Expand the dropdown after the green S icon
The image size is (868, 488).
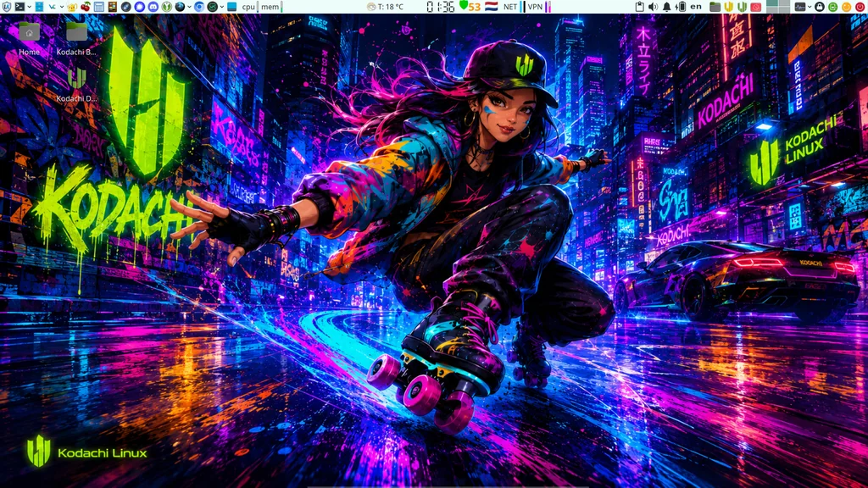tap(222, 7)
